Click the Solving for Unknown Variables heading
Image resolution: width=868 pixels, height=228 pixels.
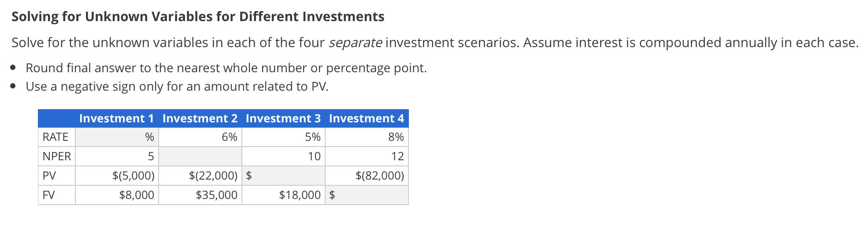198,17
